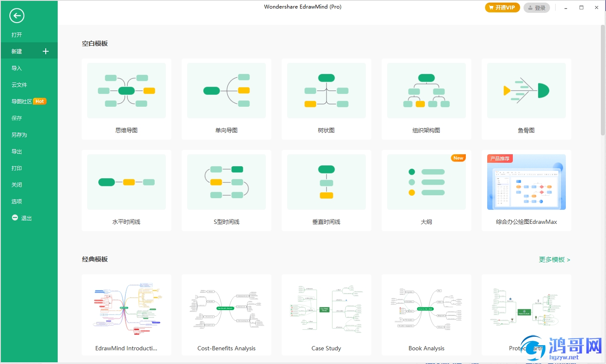Open the 更多模板 link
The height and width of the screenshot is (364, 606).
point(554,259)
